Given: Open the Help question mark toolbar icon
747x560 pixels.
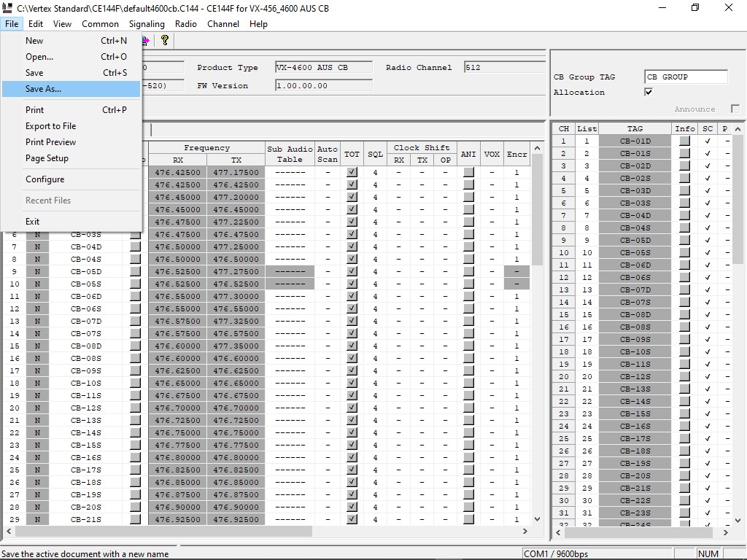Looking at the screenshot, I should coord(165,41).
